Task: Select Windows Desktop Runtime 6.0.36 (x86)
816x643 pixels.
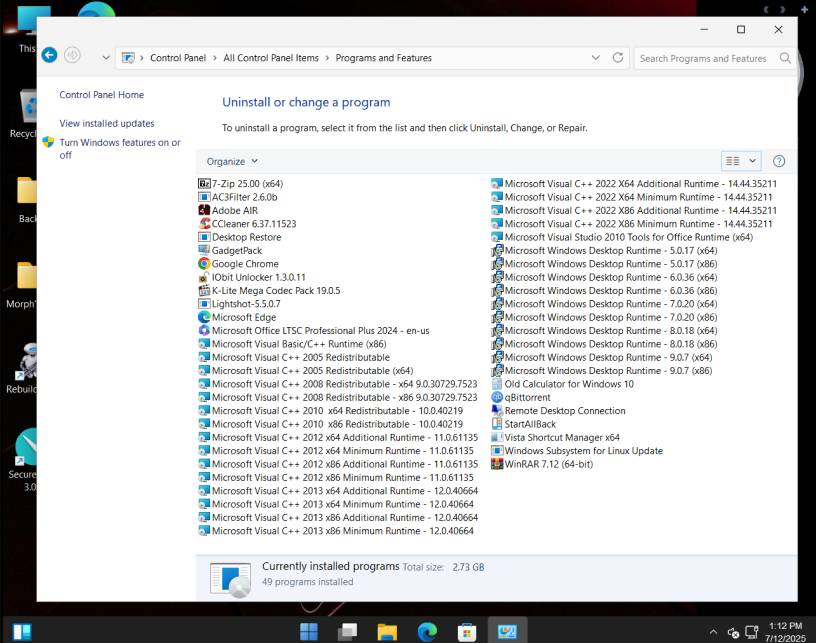Action: [x=604, y=290]
